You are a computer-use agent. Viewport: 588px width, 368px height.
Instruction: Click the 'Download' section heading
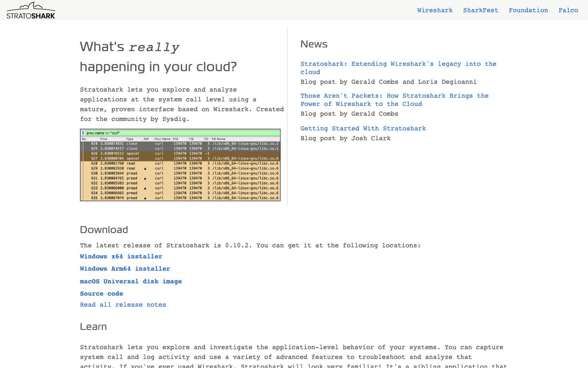pyautogui.click(x=104, y=230)
